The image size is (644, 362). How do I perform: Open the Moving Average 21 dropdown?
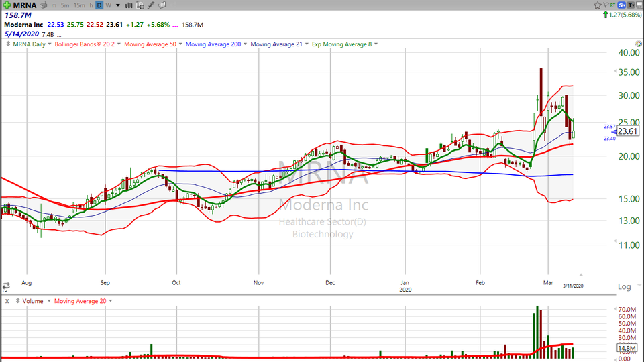pos(307,44)
